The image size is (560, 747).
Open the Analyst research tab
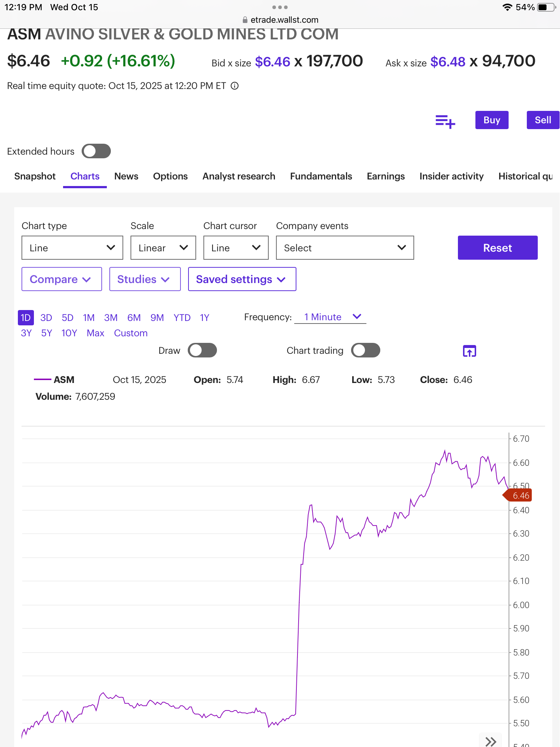(x=239, y=176)
